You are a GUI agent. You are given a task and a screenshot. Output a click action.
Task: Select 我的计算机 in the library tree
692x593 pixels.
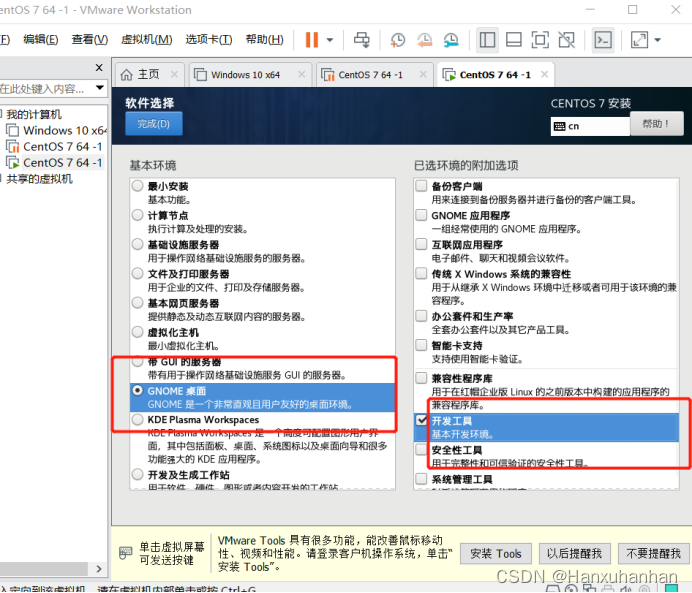pyautogui.click(x=34, y=115)
